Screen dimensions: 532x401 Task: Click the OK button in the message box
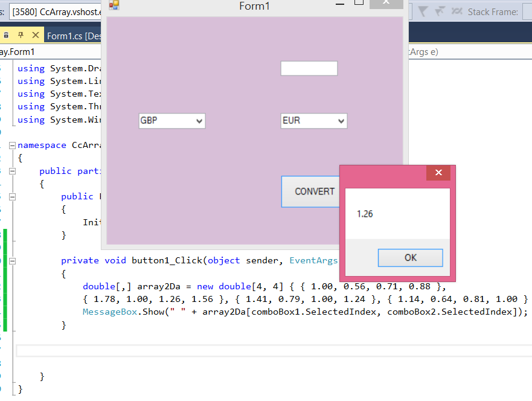click(410, 258)
